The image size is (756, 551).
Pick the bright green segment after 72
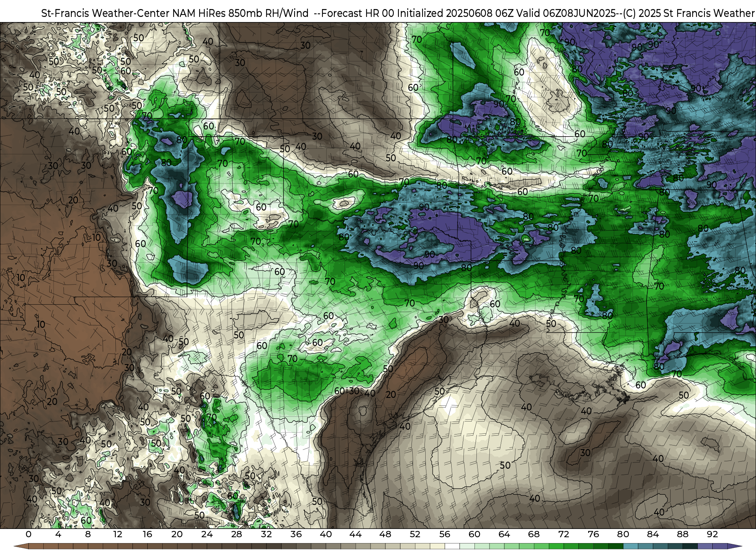click(x=571, y=546)
